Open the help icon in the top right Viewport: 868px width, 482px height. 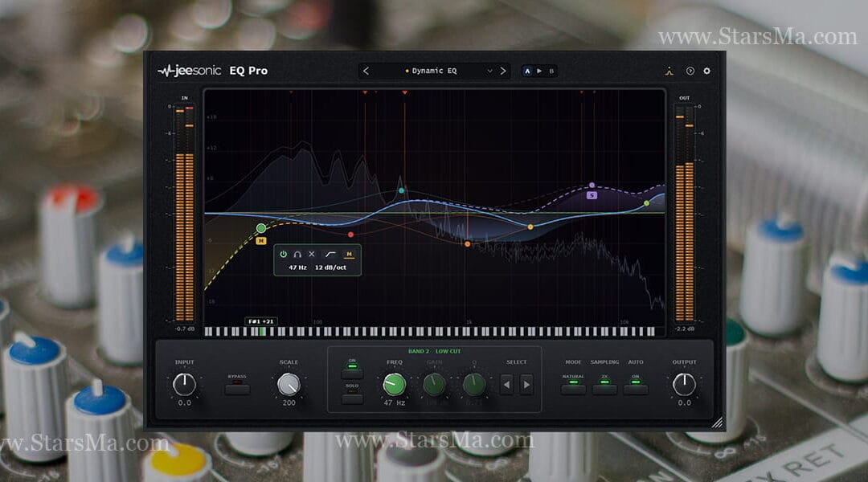(690, 71)
